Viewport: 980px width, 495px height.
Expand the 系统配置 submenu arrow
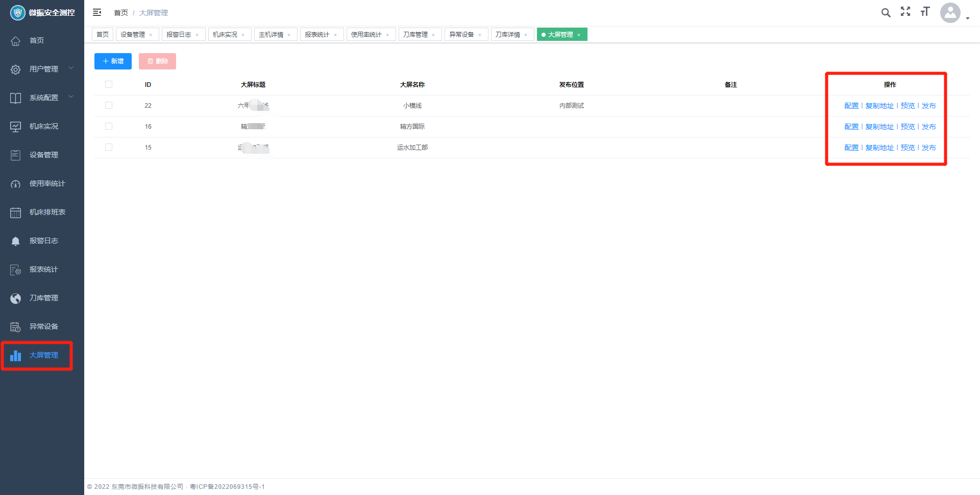pos(71,97)
